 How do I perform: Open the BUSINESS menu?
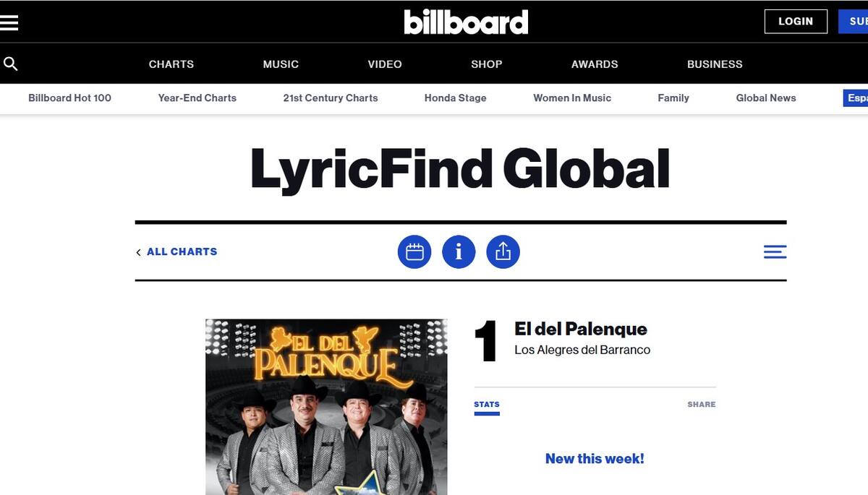coord(715,64)
